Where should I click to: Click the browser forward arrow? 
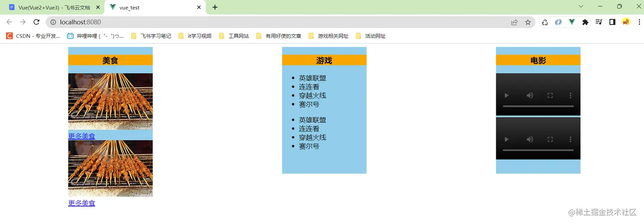coord(23,22)
